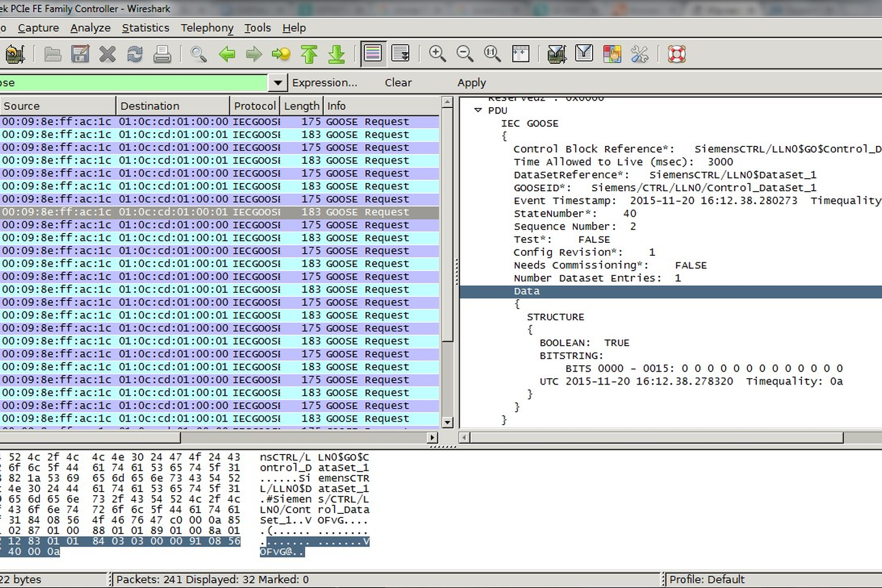Open the filter history dropdown arrow

point(278,83)
